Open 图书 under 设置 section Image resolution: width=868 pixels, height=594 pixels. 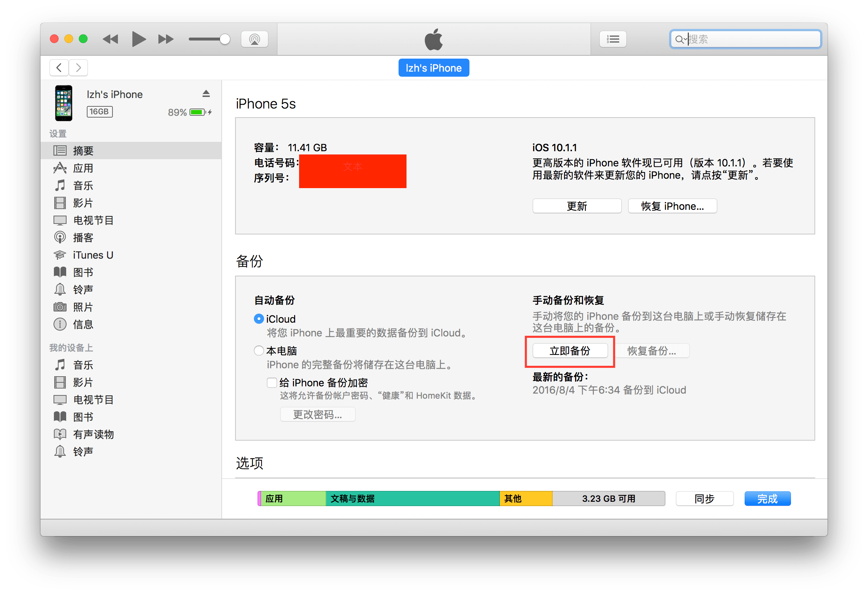131,272
